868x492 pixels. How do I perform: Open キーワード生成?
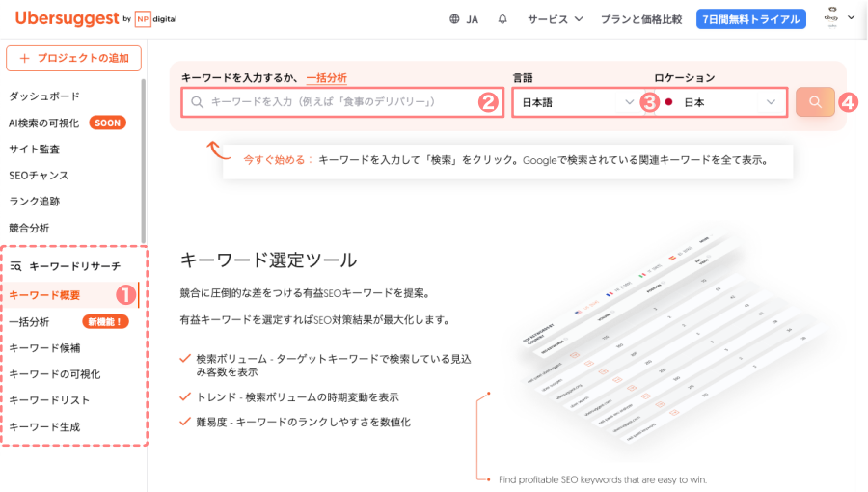coord(44,426)
